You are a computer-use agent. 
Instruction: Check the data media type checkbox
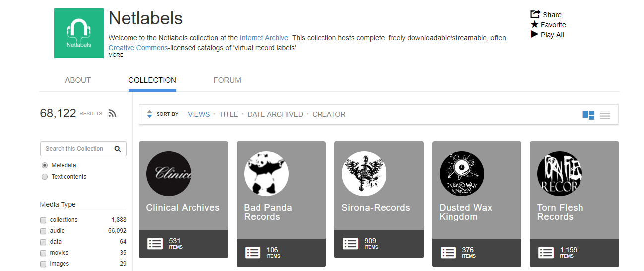click(x=43, y=242)
